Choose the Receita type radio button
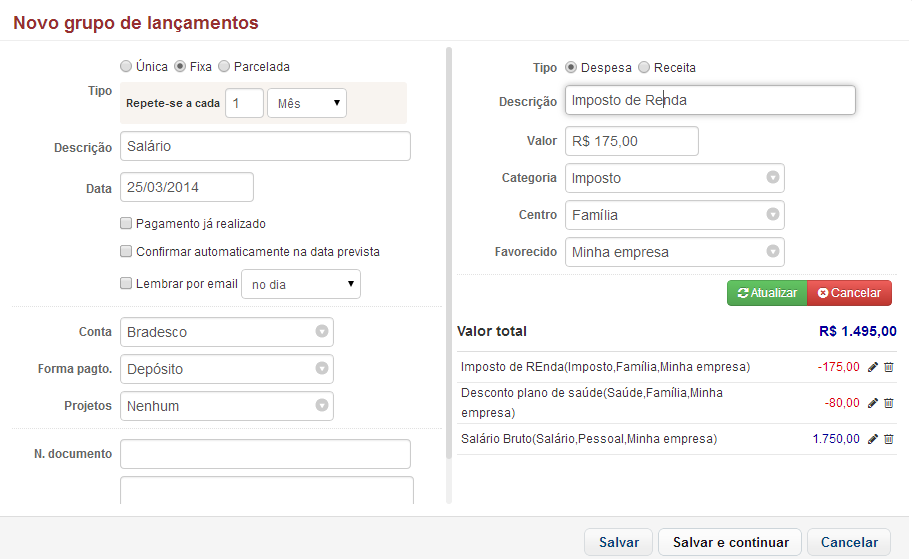912x559 pixels. tap(644, 68)
